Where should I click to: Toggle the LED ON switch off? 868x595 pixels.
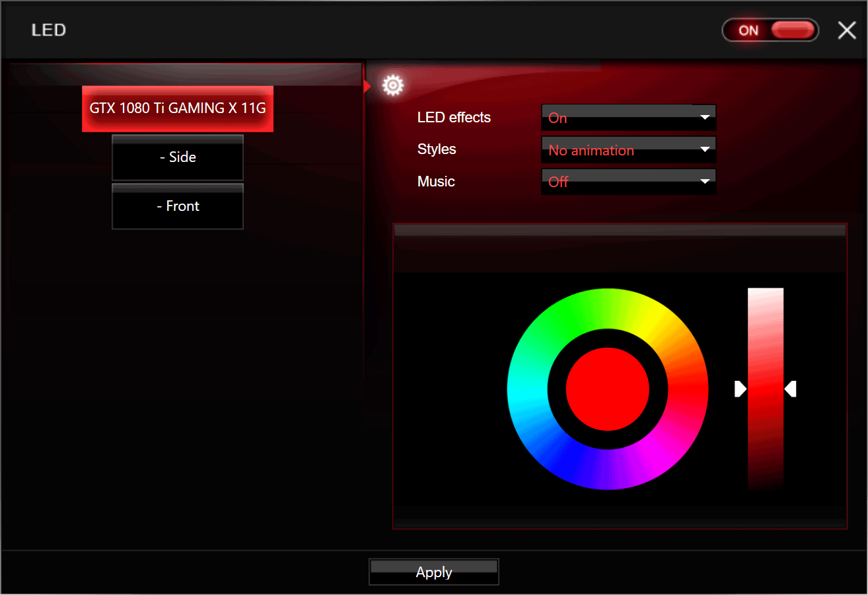tap(770, 30)
